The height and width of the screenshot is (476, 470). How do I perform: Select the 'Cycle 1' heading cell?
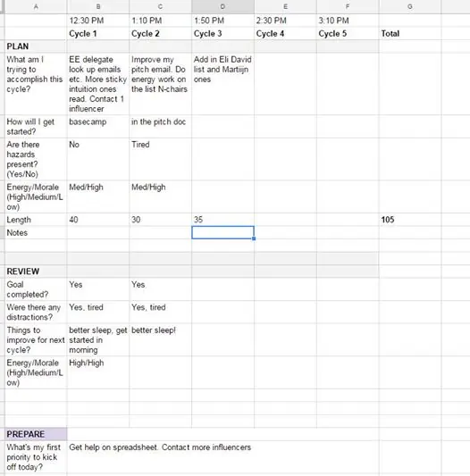coord(98,33)
